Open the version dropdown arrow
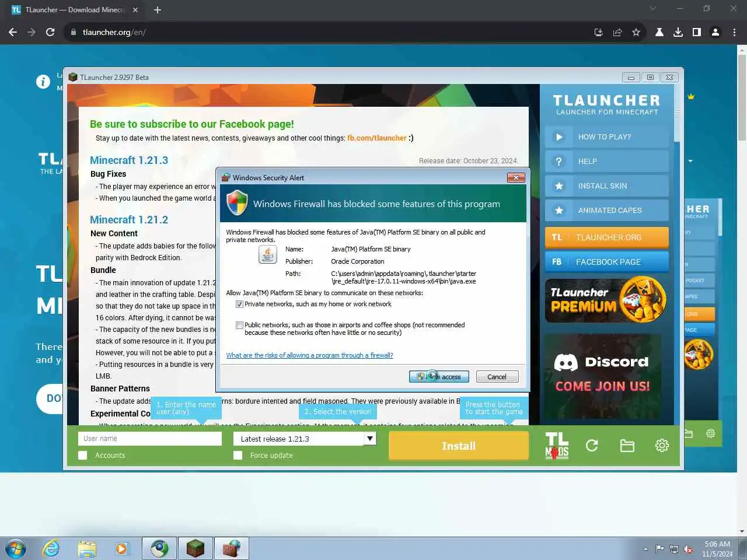 pyautogui.click(x=370, y=439)
